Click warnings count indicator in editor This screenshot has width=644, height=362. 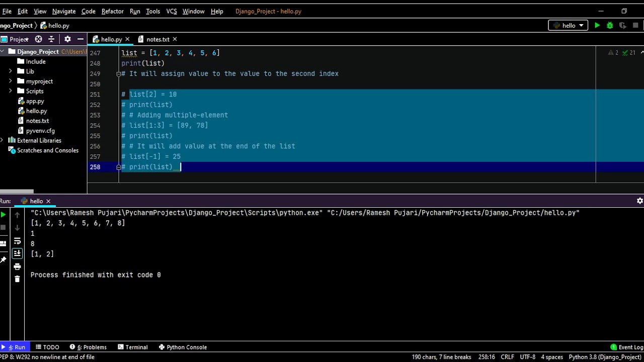coord(613,52)
